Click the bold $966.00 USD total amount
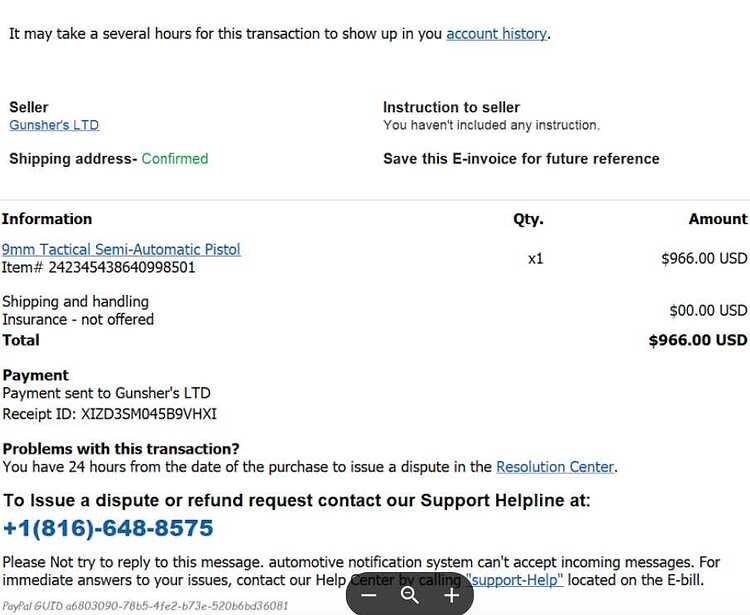Image resolution: width=750 pixels, height=615 pixels. 698,340
